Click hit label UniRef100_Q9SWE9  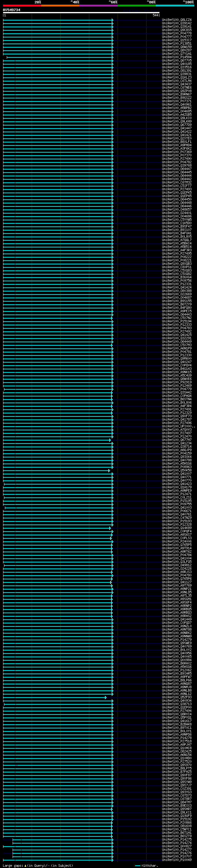pos(177,643)
